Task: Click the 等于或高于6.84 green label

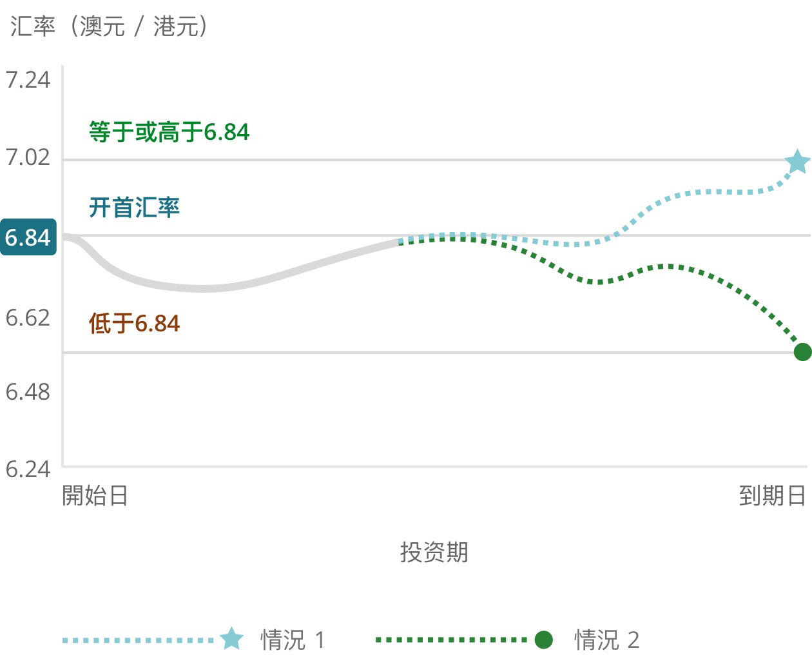Action: (169, 132)
